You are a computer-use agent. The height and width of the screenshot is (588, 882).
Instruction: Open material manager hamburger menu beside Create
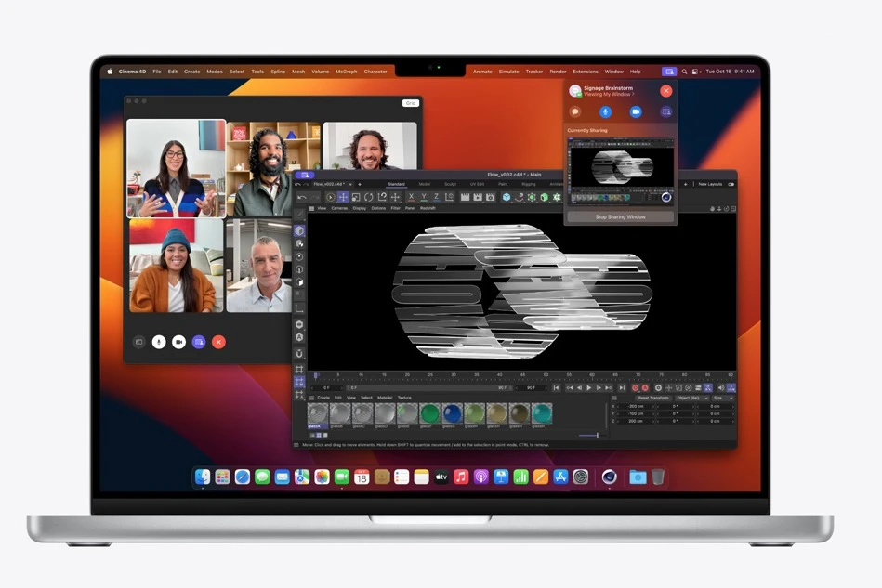coord(311,398)
